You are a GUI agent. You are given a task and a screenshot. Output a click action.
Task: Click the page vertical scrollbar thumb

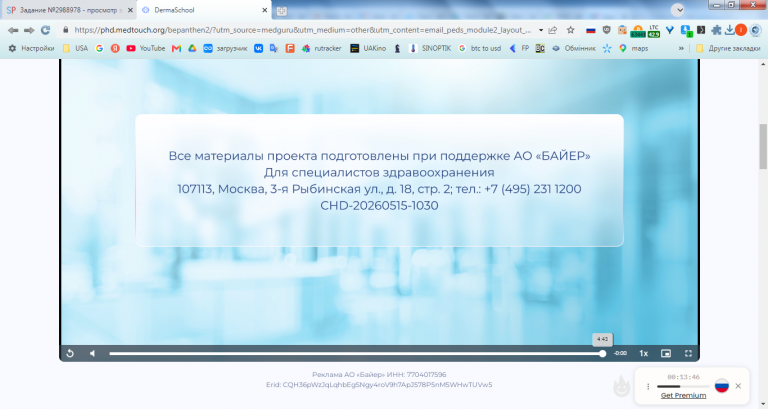(x=763, y=146)
